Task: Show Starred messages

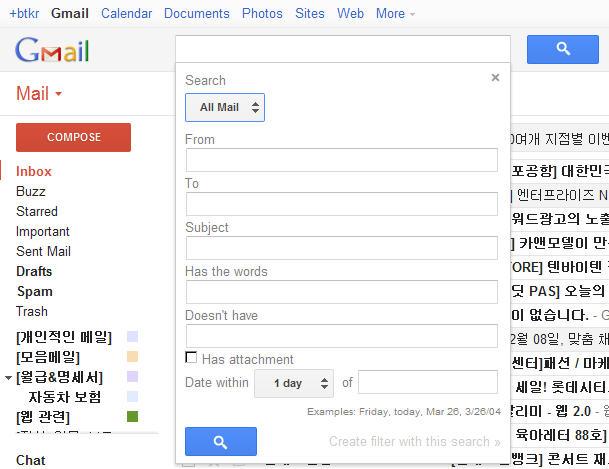Action: point(37,212)
